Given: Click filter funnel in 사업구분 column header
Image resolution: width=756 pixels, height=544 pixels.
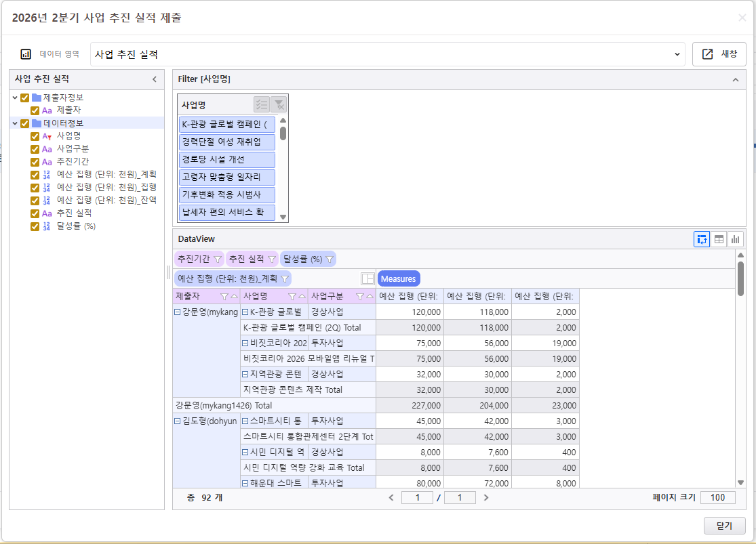Looking at the screenshot, I should coord(359,296).
